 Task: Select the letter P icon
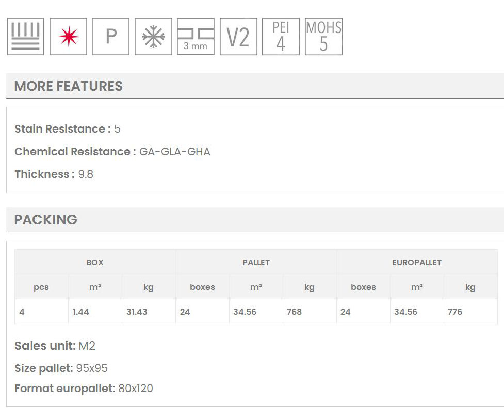(110, 37)
